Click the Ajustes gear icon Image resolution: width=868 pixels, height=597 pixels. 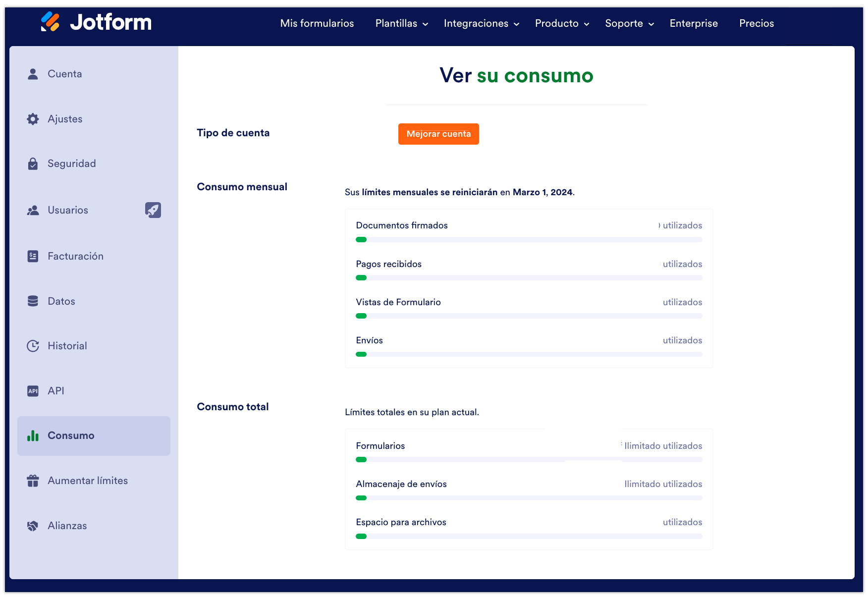tap(33, 119)
